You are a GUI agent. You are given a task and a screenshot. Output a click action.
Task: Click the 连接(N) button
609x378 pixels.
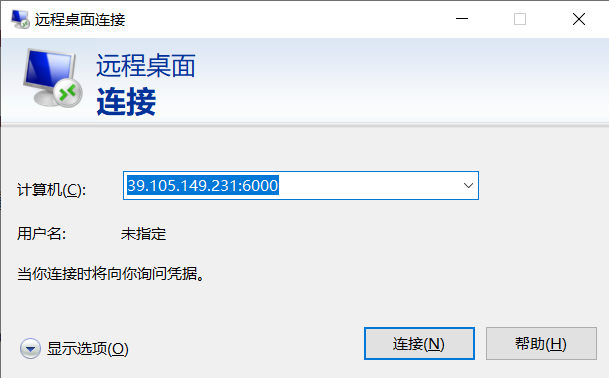pos(419,344)
